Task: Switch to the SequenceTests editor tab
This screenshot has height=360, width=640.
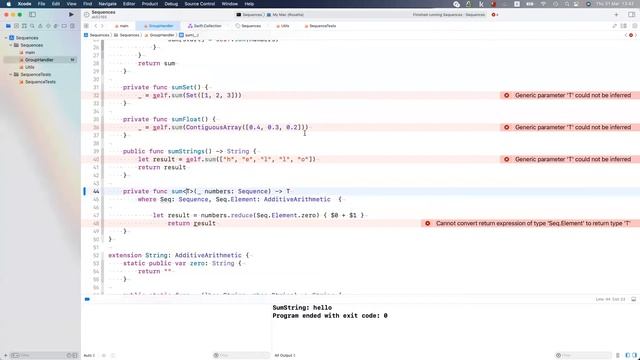Action: point(320,26)
